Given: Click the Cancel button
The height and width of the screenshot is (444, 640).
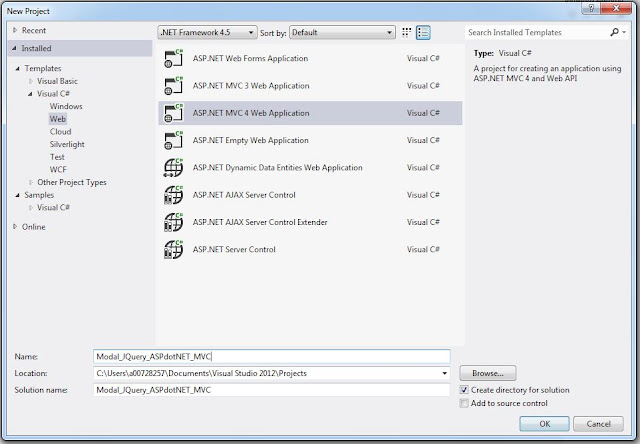Looking at the screenshot, I should point(598,424).
